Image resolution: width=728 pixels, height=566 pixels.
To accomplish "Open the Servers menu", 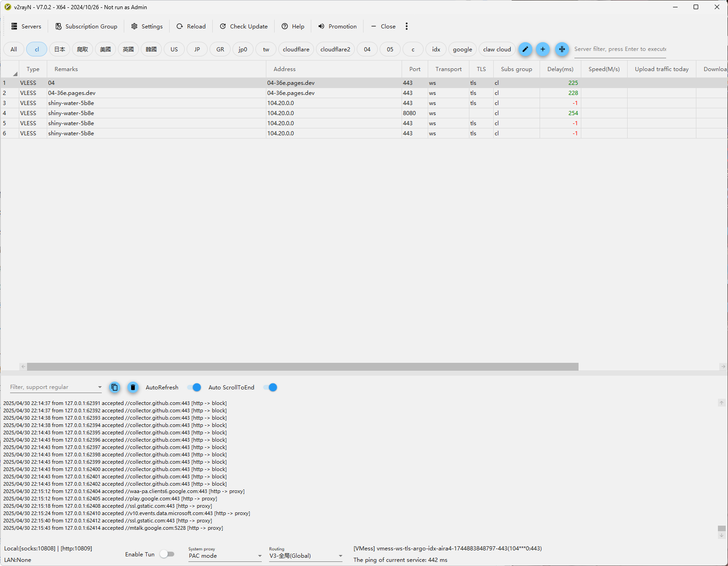I will tap(26, 27).
